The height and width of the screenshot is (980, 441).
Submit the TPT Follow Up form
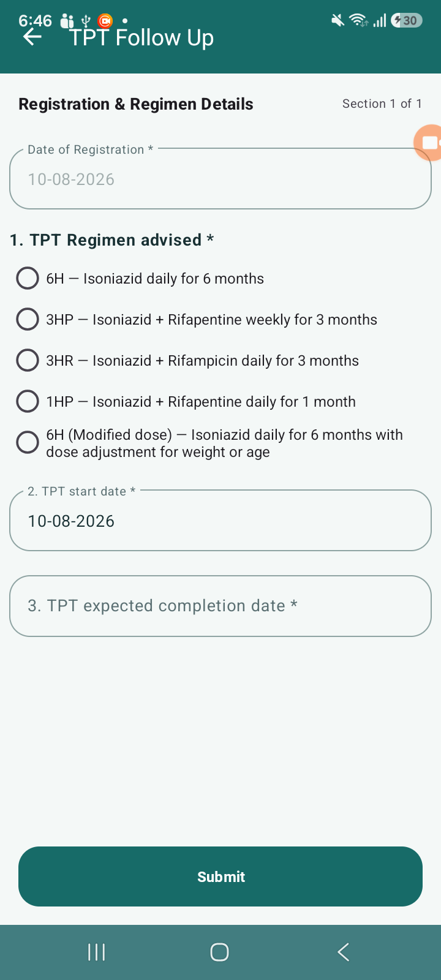pyautogui.click(x=221, y=876)
